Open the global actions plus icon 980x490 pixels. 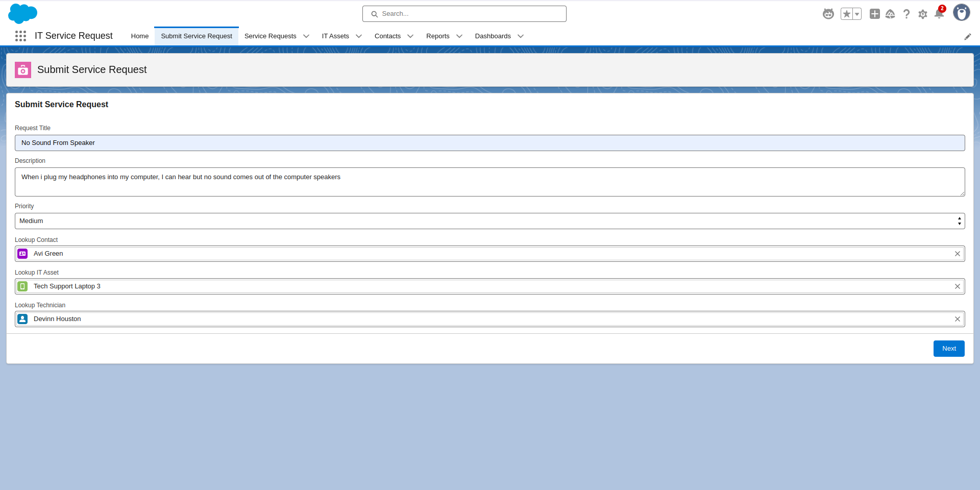pyautogui.click(x=875, y=14)
